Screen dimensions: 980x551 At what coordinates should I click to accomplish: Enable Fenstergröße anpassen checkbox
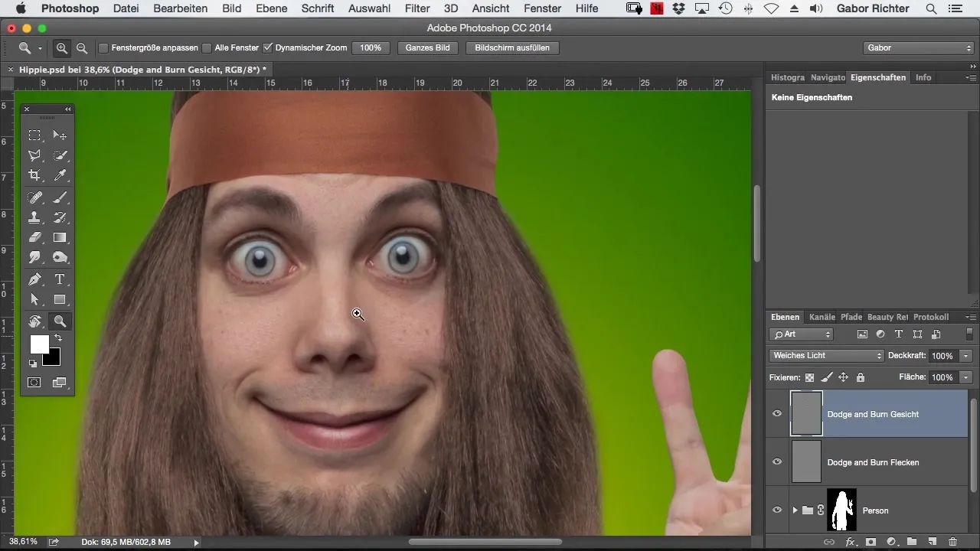(x=103, y=47)
